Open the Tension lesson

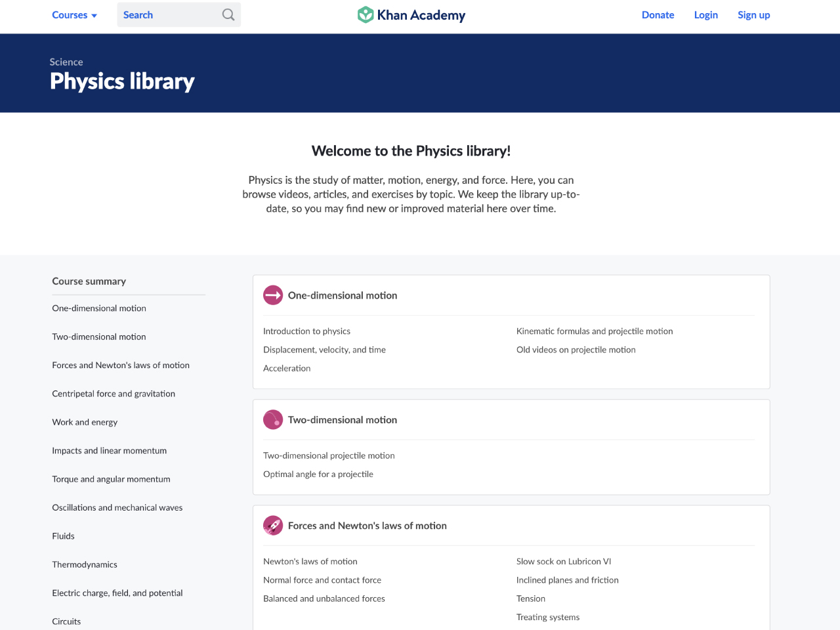point(531,598)
